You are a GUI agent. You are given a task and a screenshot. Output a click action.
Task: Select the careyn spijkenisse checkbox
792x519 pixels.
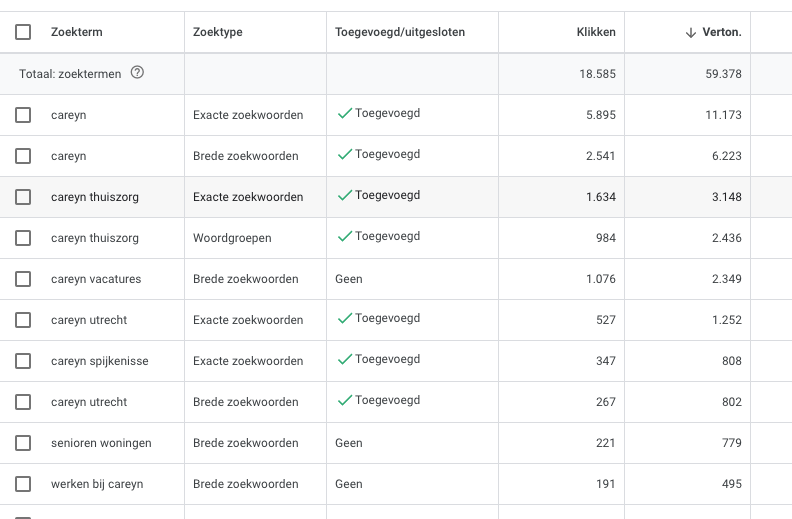(23, 361)
